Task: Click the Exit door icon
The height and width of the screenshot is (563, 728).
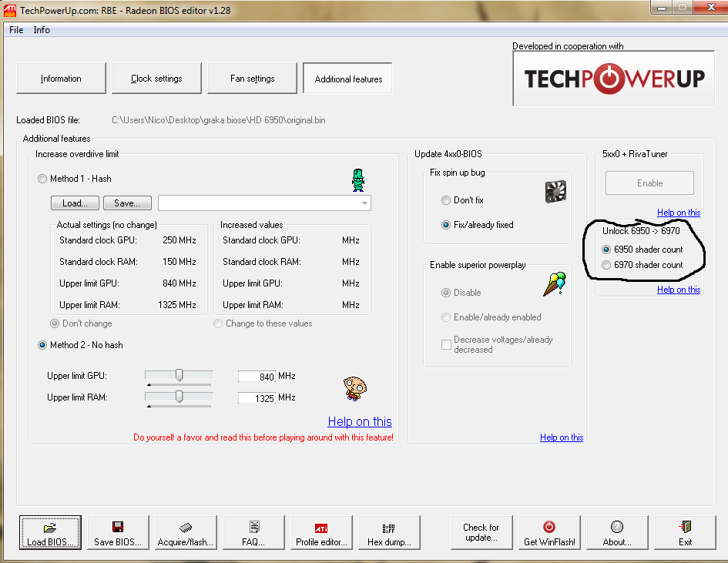Action: [x=686, y=527]
